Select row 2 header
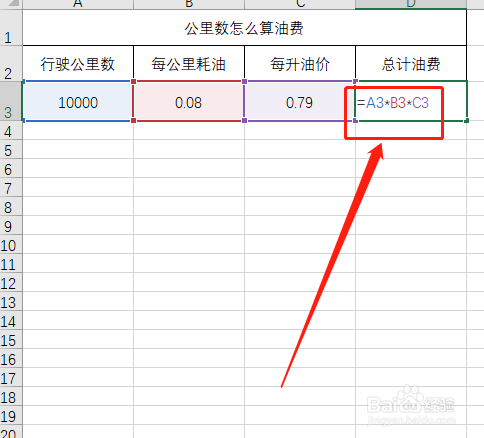This screenshot has height=438, width=484. (11, 63)
